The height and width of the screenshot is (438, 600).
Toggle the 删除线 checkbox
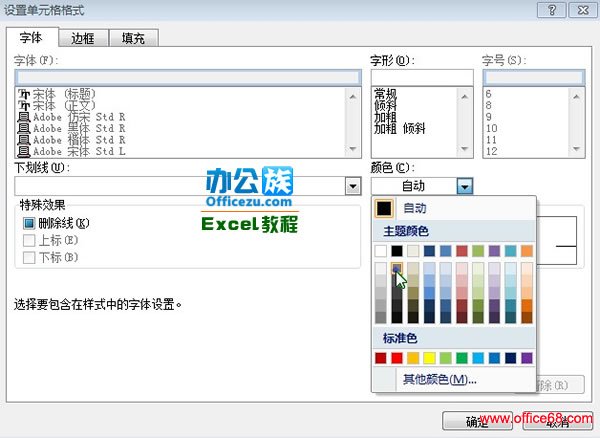coord(29,223)
